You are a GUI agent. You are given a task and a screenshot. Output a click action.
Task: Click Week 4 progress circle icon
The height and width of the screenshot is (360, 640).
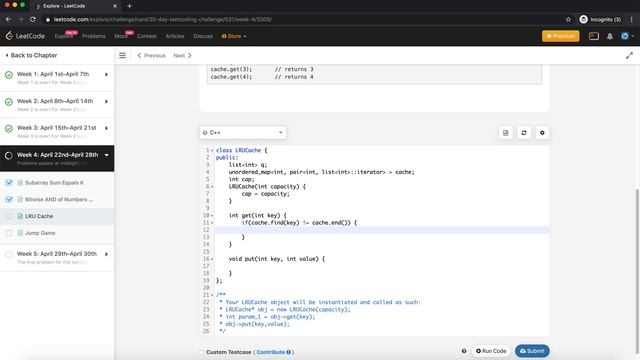coord(9,156)
